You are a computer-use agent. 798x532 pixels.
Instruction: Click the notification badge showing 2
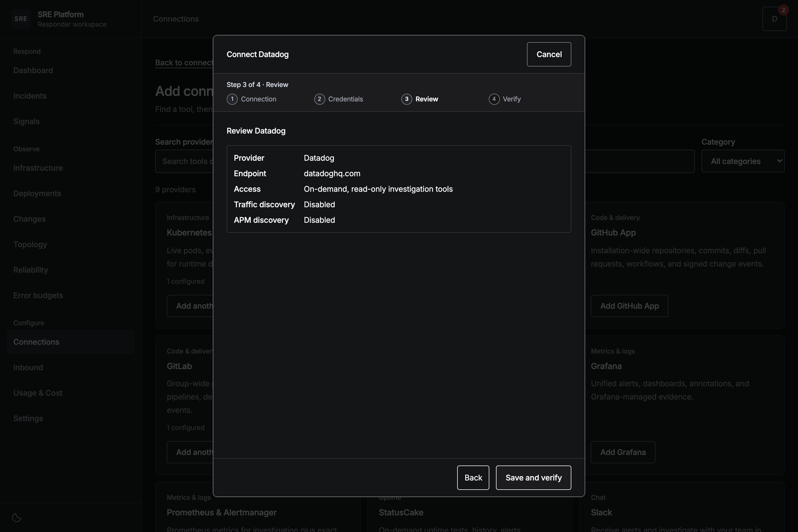click(x=783, y=10)
